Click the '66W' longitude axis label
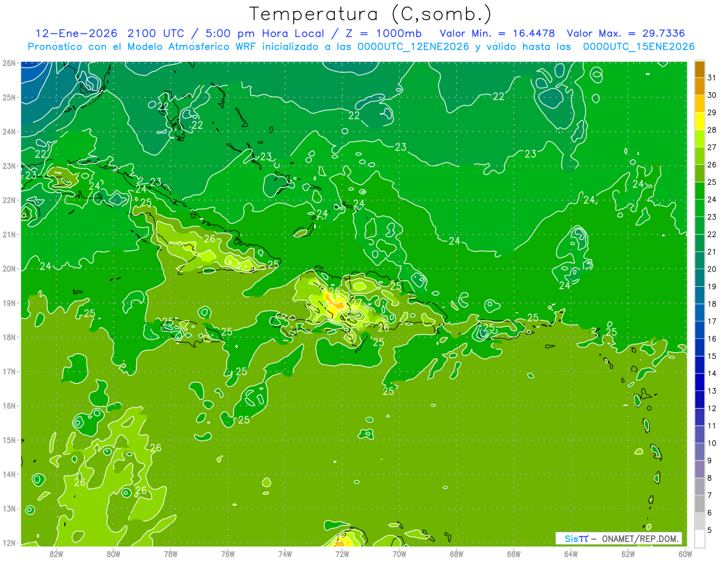This screenshot has width=728, height=562. (x=514, y=554)
